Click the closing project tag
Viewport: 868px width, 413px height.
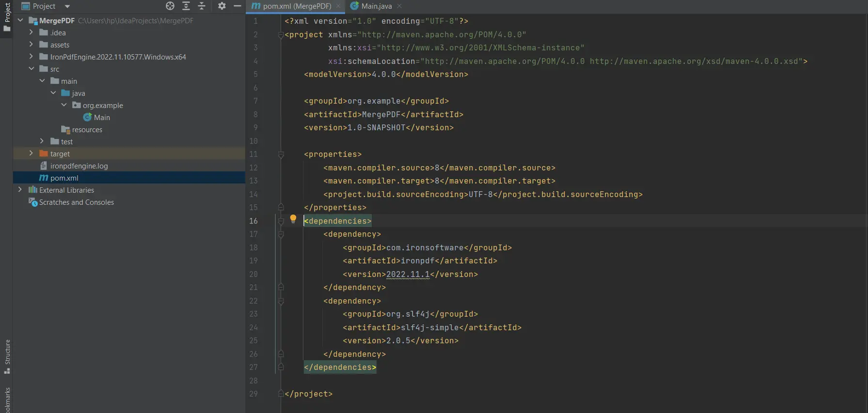tap(309, 394)
